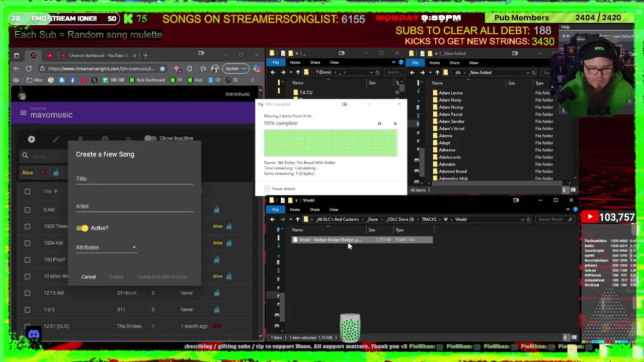The width and height of the screenshot is (644, 362).
Task: Open the Copilot icon in browser toolbar
Action: pos(257,68)
